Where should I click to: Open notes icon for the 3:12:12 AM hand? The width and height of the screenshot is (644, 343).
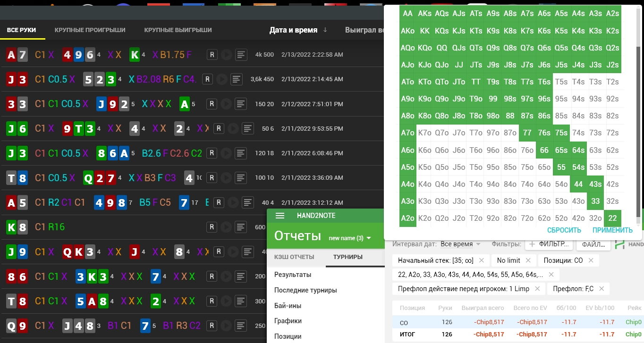click(x=247, y=202)
